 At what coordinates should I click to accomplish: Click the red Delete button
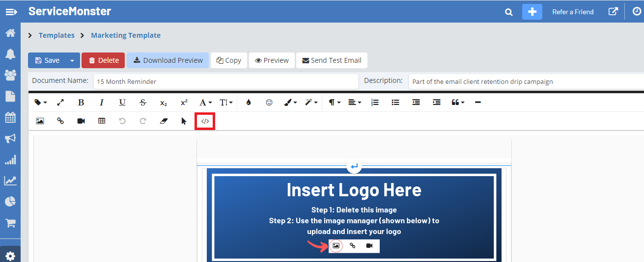pyautogui.click(x=104, y=60)
